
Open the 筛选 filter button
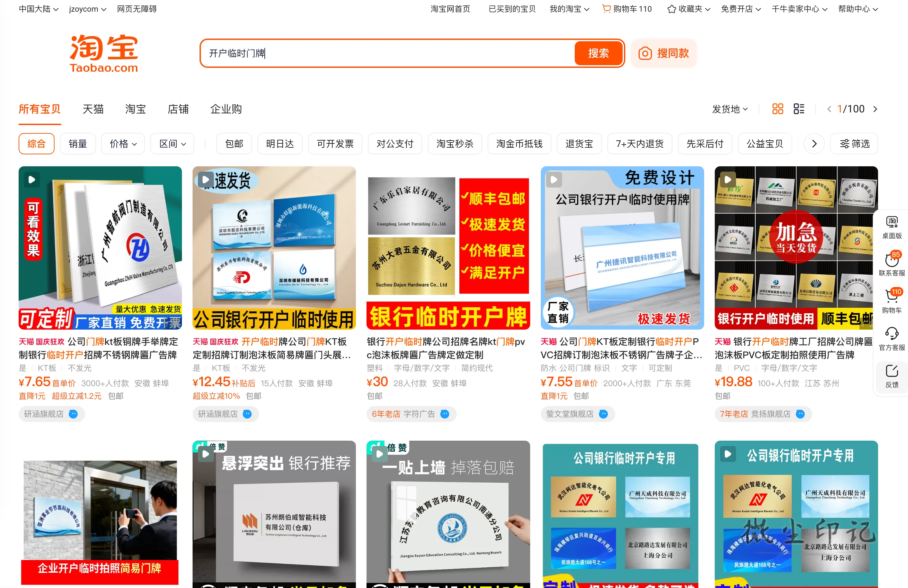pyautogui.click(x=854, y=144)
